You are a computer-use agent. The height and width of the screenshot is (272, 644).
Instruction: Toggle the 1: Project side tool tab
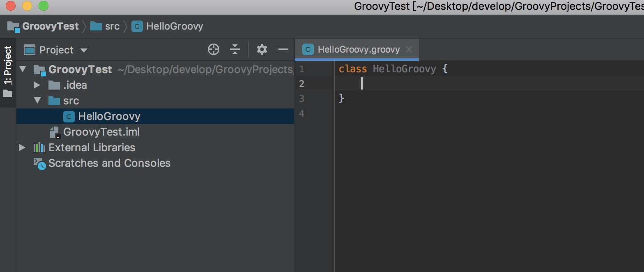click(8, 73)
